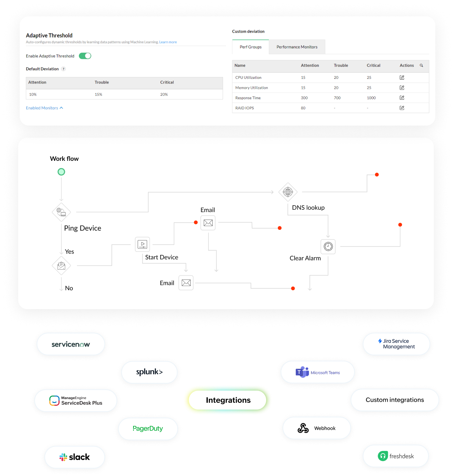This screenshot has width=455, height=476.
Task: Open the Default Deviation help icon
Action: [63, 69]
